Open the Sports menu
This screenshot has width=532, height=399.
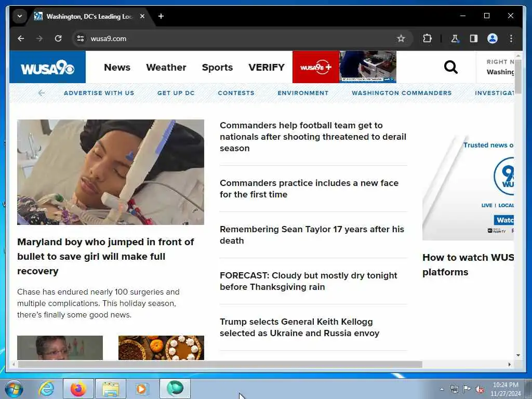pyautogui.click(x=218, y=67)
